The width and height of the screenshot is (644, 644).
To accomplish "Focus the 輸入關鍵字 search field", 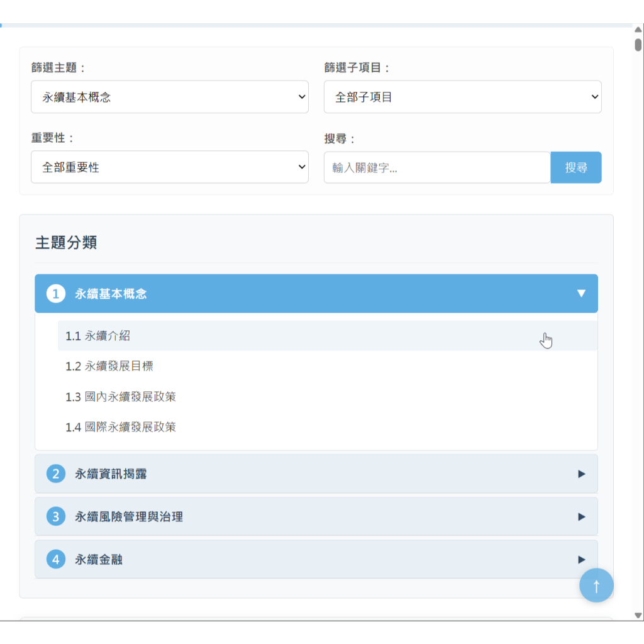I will point(436,168).
